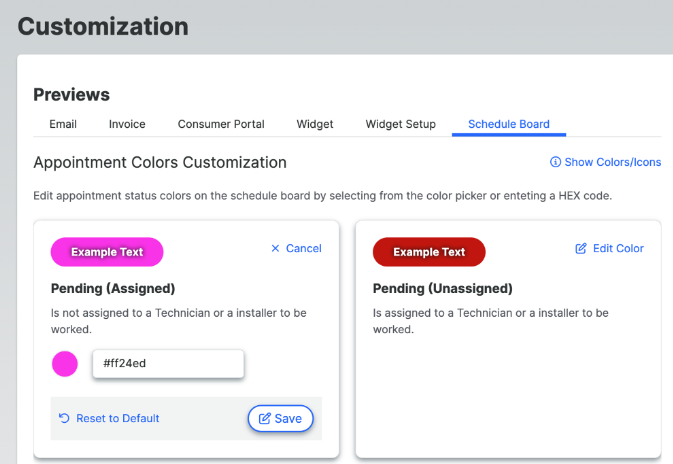Switch to the Invoice tab
The image size is (673, 464).
coord(127,124)
